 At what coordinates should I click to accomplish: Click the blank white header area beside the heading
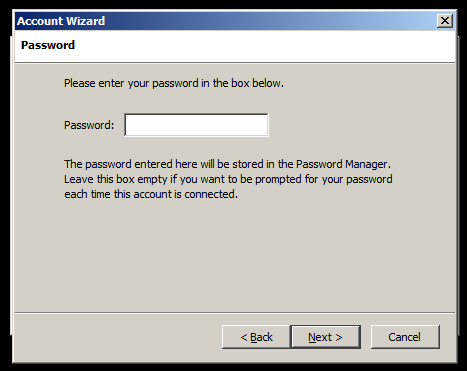[263, 46]
